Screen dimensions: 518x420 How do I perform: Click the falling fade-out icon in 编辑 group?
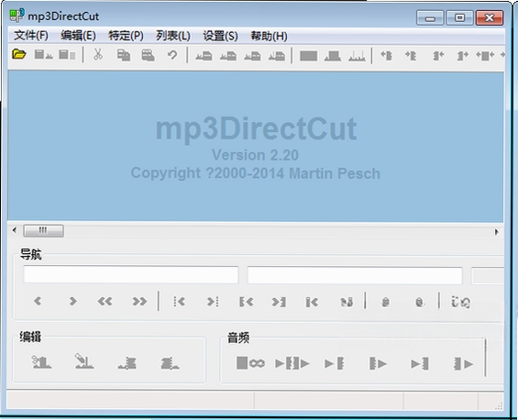pyautogui.click(x=170, y=363)
